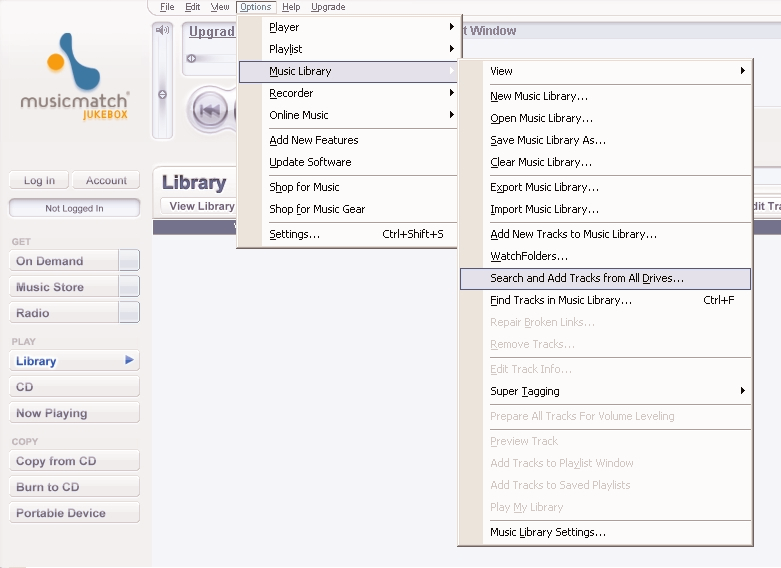Click the musicmatch Jukebox logo

(x=75, y=76)
